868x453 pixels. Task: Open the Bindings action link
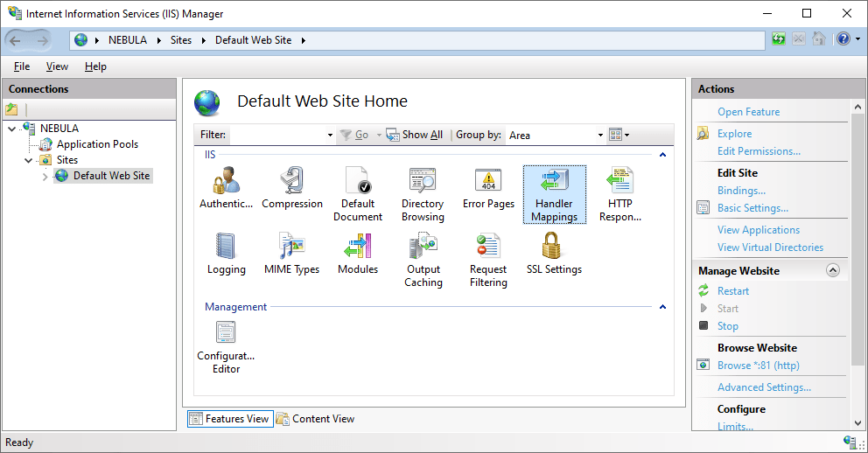point(741,191)
